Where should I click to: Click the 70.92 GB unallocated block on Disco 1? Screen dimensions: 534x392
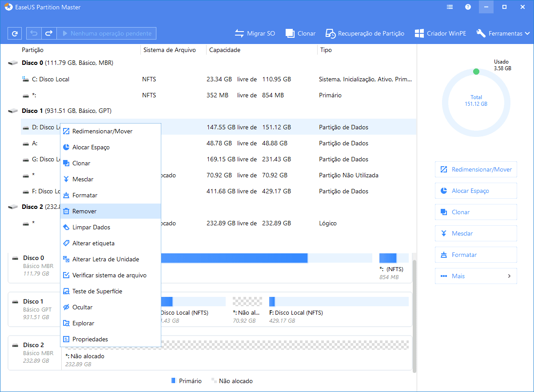(x=247, y=310)
